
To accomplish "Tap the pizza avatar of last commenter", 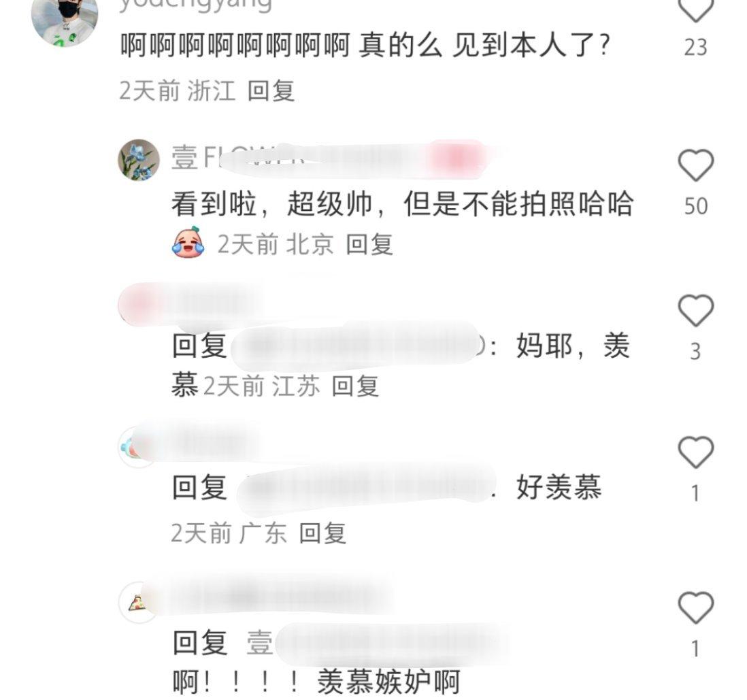I will 137,603.
